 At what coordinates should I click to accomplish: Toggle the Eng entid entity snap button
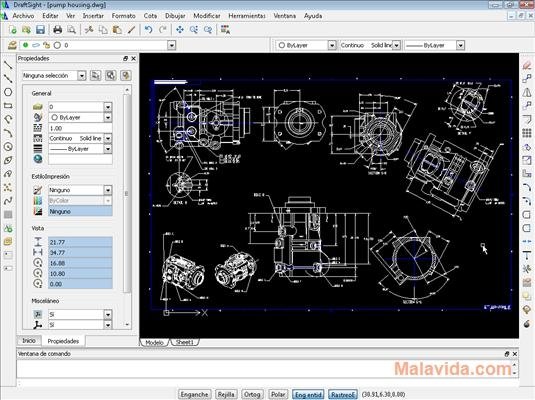click(x=308, y=395)
